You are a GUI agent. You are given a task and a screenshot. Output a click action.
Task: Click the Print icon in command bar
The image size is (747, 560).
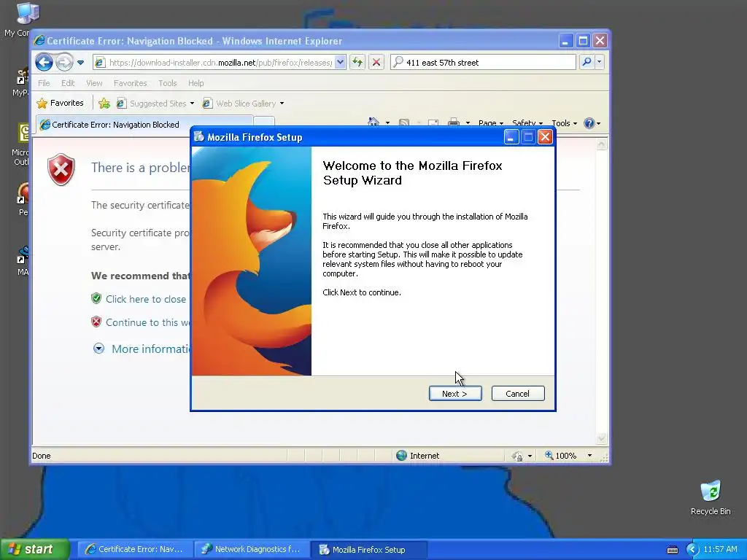454,122
